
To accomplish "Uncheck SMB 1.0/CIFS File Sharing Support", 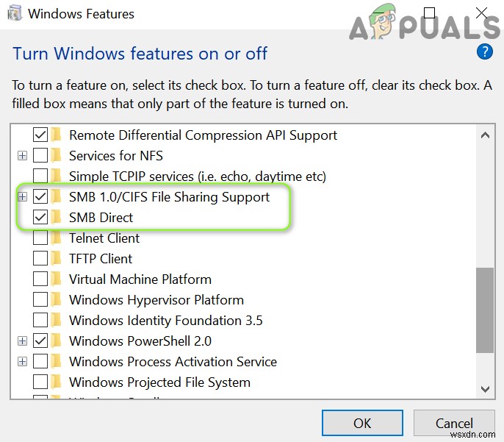I will point(40,197).
